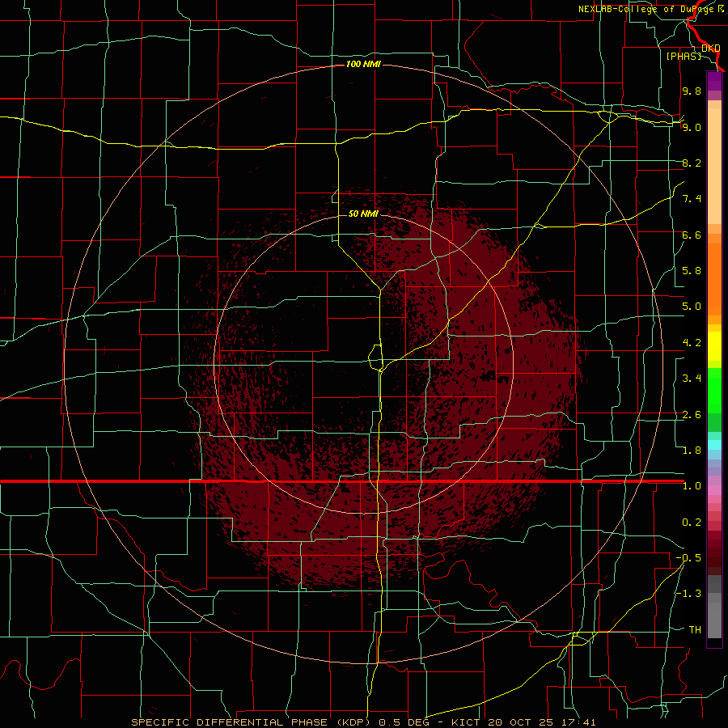
Task: Select the 50 NMI range ring label
Action: tap(363, 214)
